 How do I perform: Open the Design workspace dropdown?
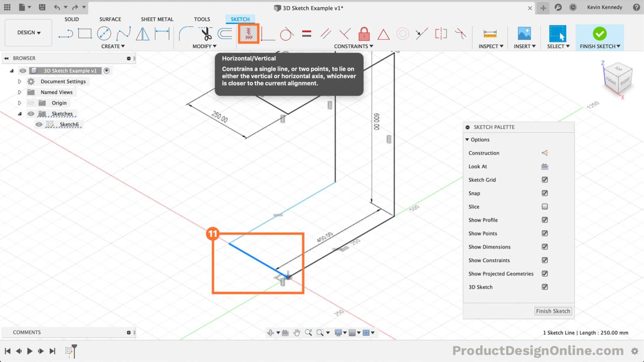point(28,32)
